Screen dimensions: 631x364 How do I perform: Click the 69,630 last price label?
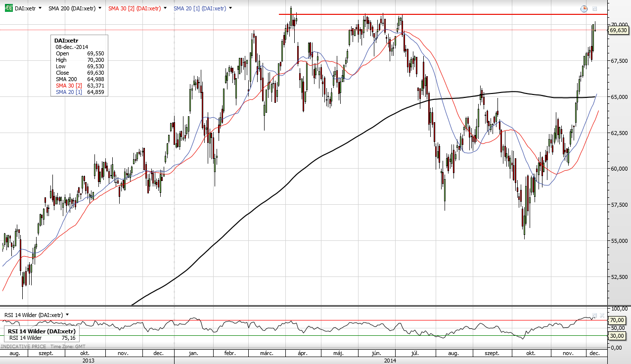coord(618,30)
